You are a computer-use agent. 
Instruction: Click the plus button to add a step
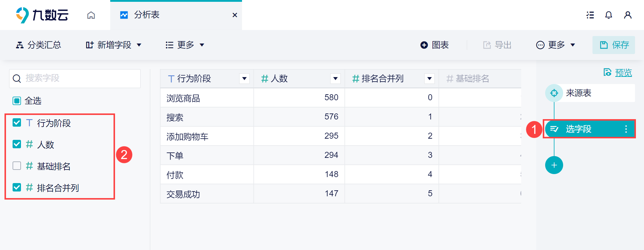554,165
